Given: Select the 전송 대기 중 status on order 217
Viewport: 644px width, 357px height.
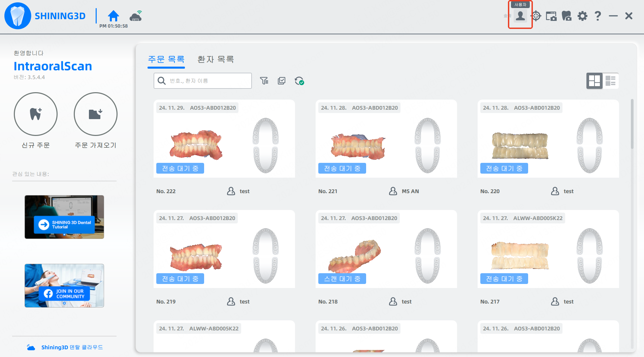Looking at the screenshot, I should coord(504,279).
